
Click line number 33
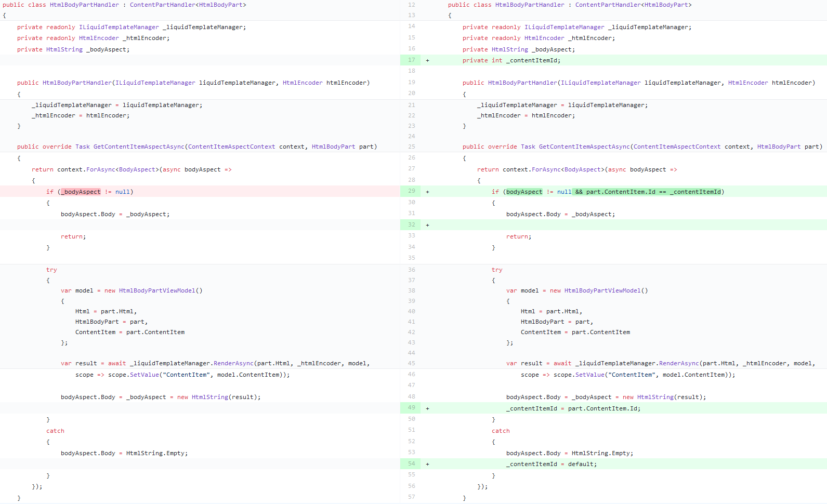point(412,235)
